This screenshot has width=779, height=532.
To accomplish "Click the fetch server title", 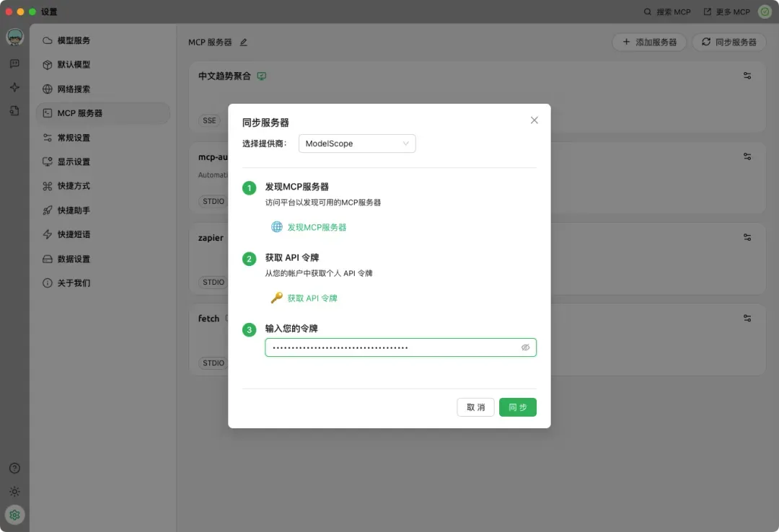I will pyautogui.click(x=208, y=319).
